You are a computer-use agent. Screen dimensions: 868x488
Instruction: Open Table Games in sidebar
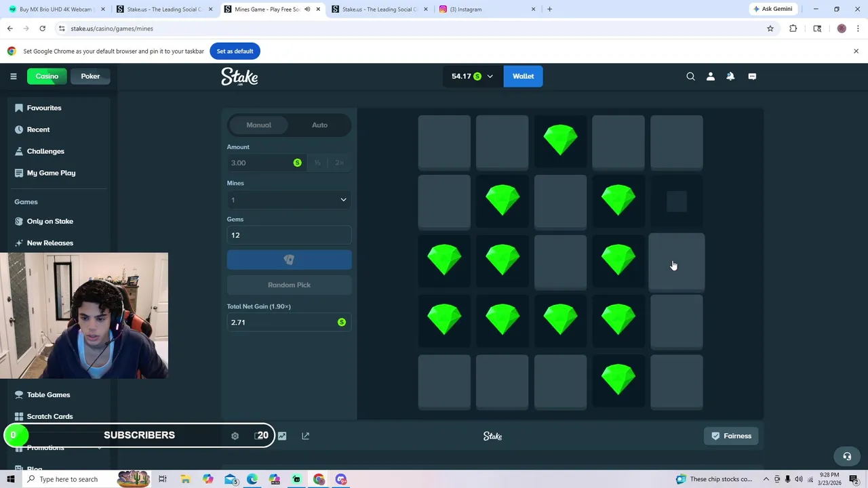pos(48,394)
